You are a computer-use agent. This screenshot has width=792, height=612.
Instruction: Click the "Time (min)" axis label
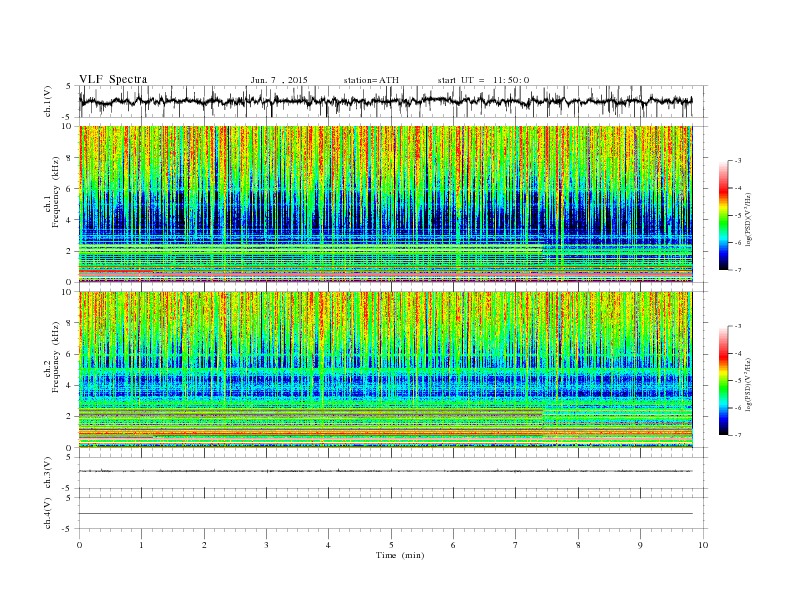click(400, 555)
